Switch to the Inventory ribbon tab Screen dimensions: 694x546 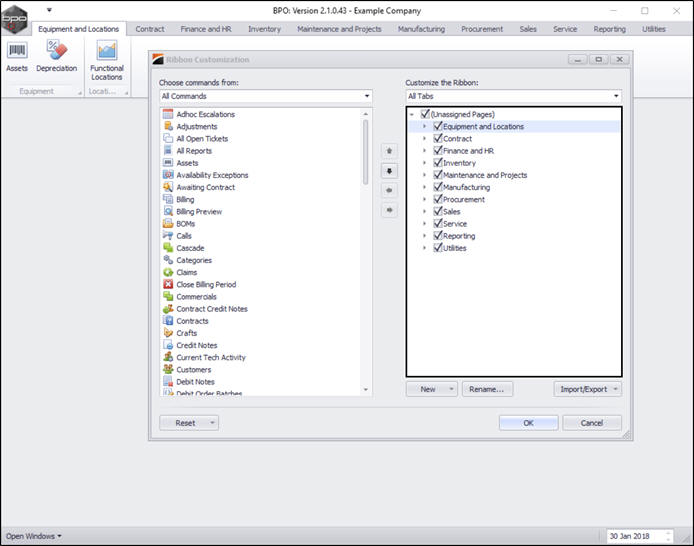[x=264, y=29]
